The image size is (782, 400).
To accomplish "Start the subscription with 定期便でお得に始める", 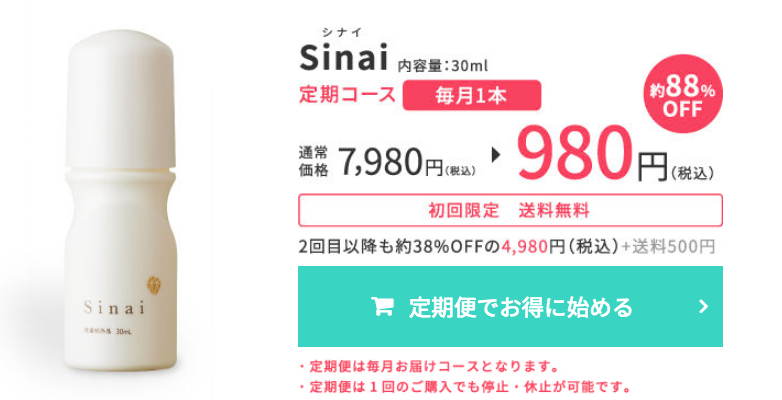I will pyautogui.click(x=510, y=306).
